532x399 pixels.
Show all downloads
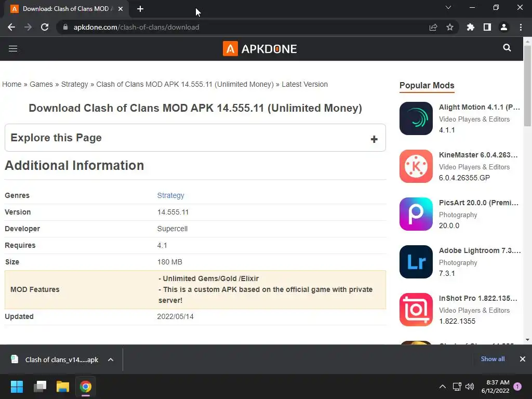point(493,359)
